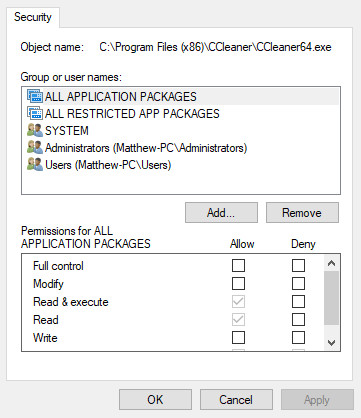Click the ALL APPLICATION PACKAGES group icon

pyautogui.click(x=35, y=96)
